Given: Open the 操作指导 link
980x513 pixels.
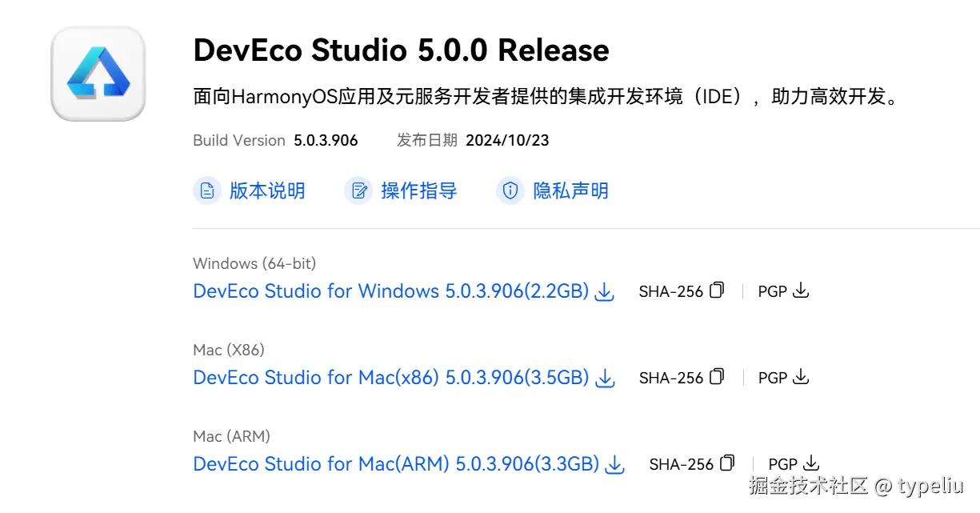Looking at the screenshot, I should (x=418, y=191).
